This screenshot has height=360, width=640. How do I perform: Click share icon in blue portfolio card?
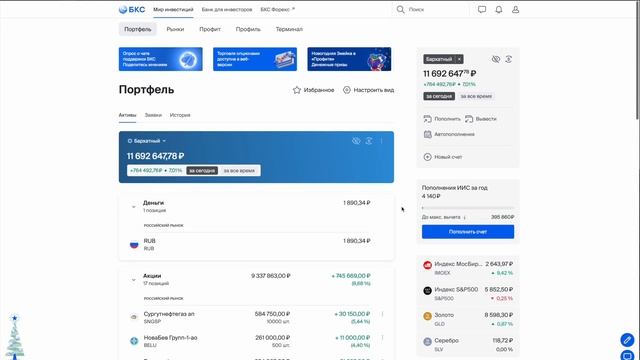click(369, 141)
